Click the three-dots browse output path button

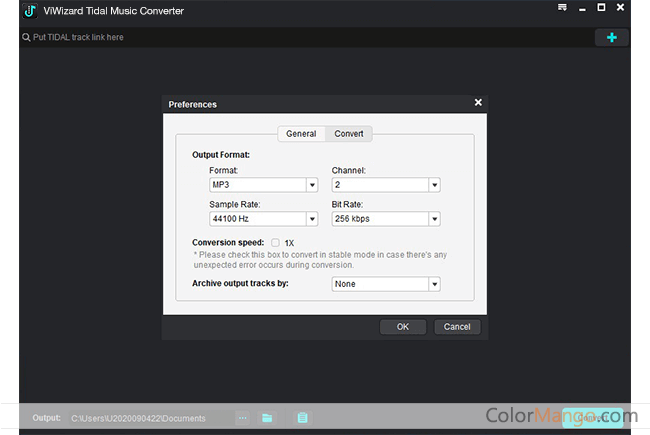tap(242, 418)
